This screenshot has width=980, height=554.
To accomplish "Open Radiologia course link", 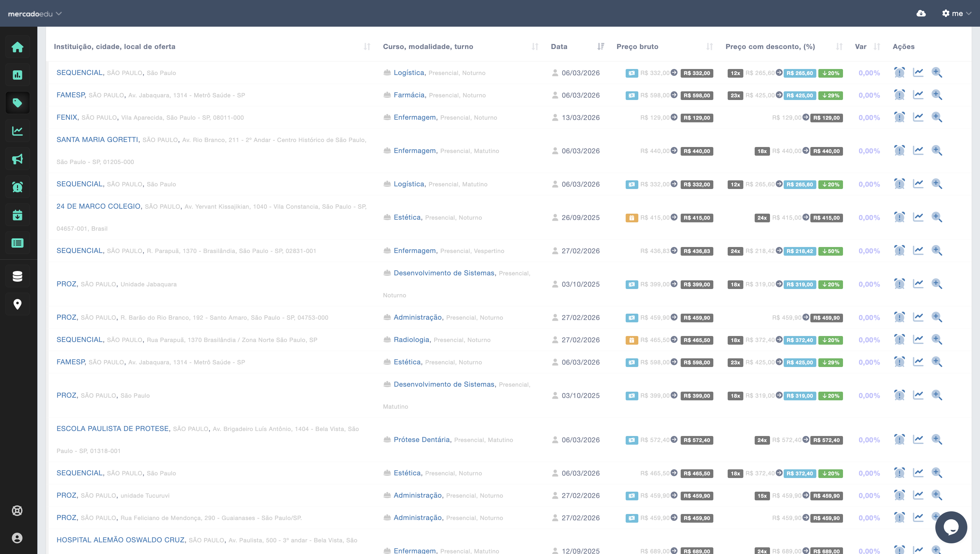I will (x=412, y=339).
